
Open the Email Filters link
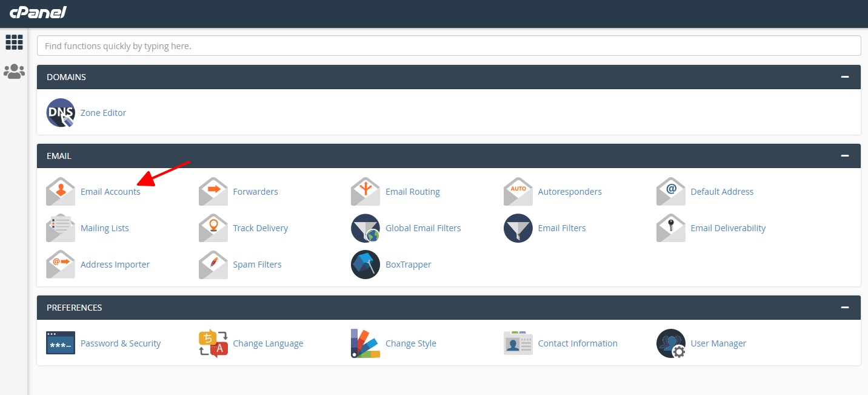point(562,228)
